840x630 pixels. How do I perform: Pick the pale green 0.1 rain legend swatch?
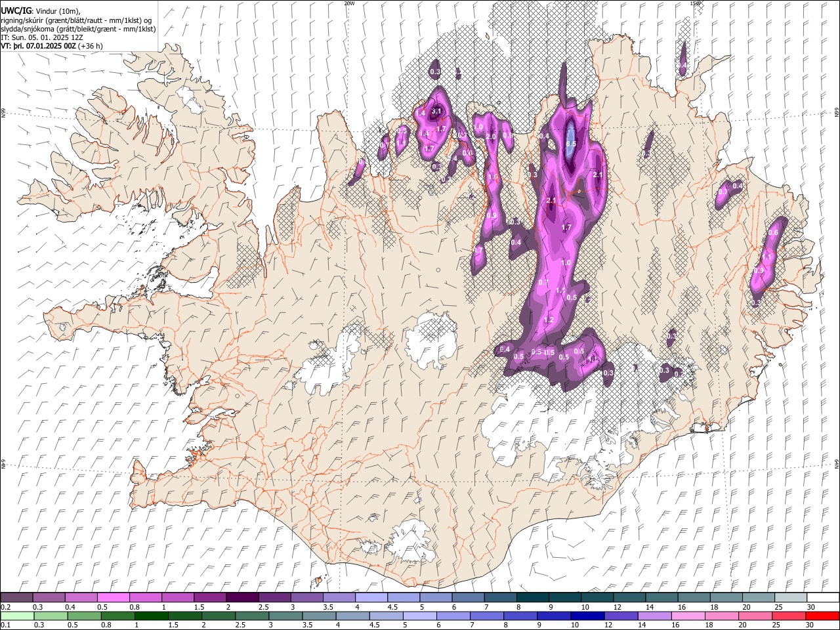pyautogui.click(x=16, y=616)
